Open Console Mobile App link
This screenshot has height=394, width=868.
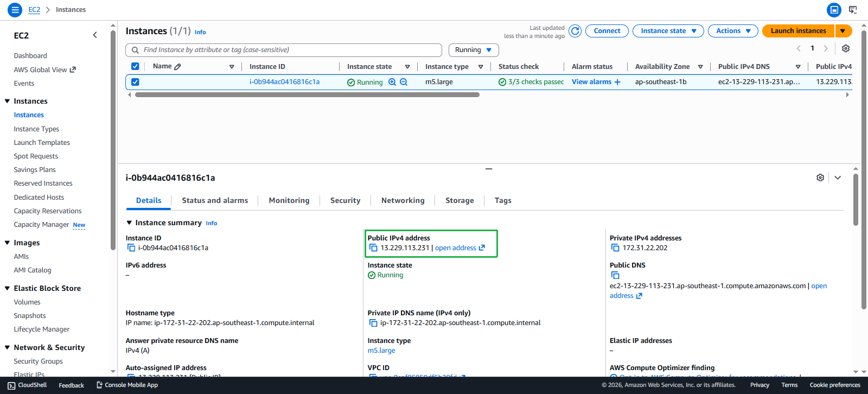click(x=127, y=385)
